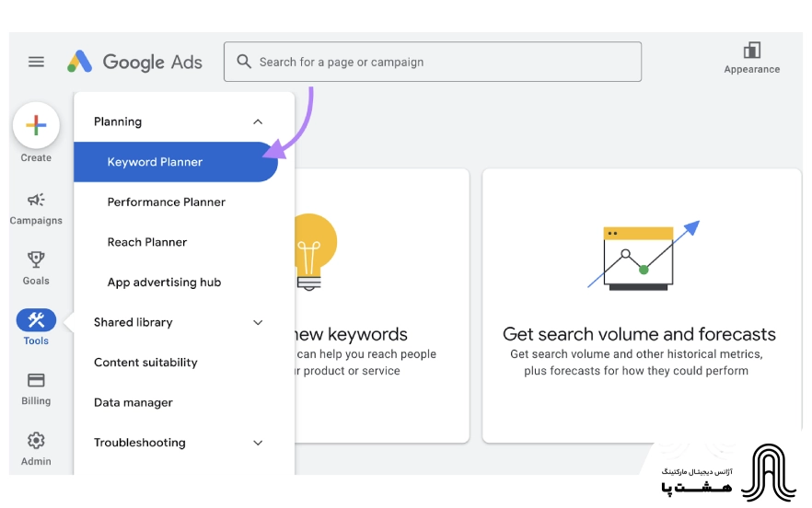Choose Reach Planner from Planning

147,242
